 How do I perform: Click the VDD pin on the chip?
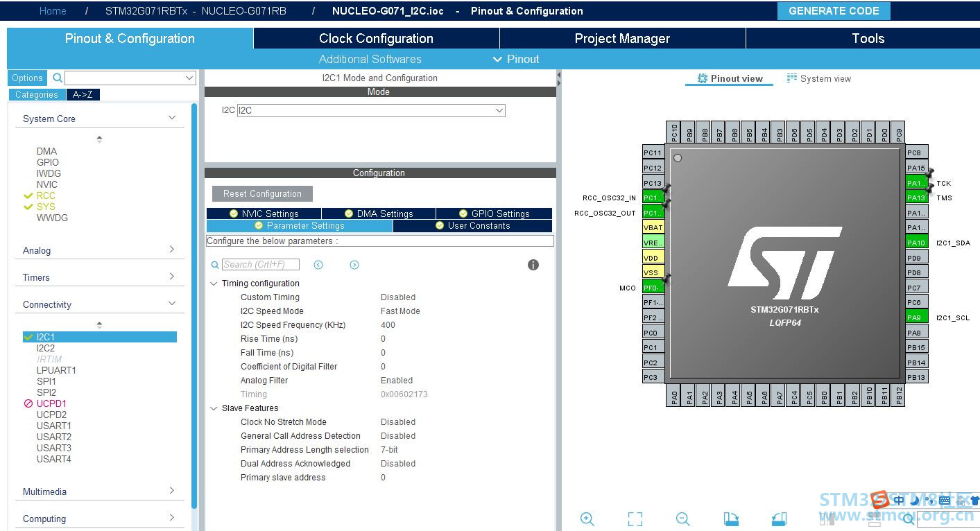coord(653,258)
